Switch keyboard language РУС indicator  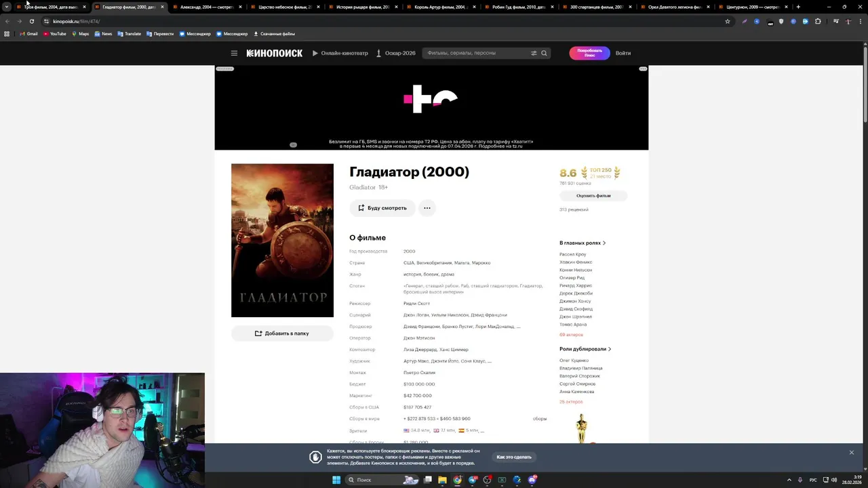(813, 480)
